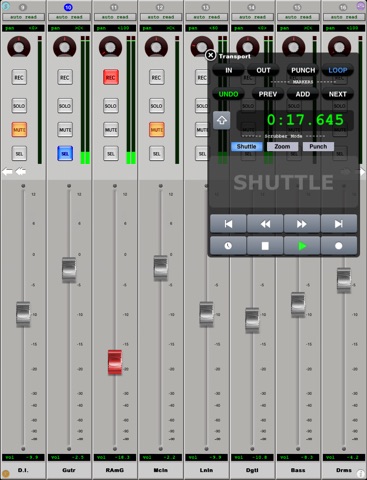Unmute the D.I. track
367x480 pixels.
[19, 130]
